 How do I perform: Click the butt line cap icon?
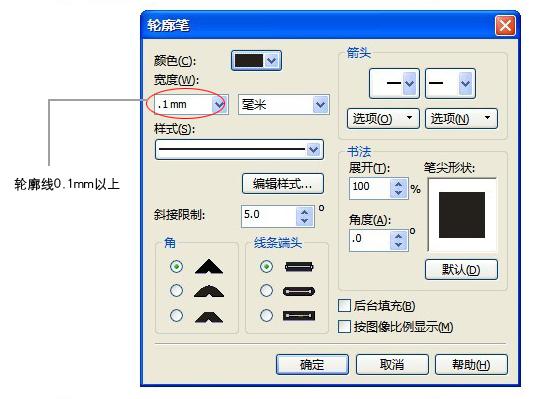(299, 267)
